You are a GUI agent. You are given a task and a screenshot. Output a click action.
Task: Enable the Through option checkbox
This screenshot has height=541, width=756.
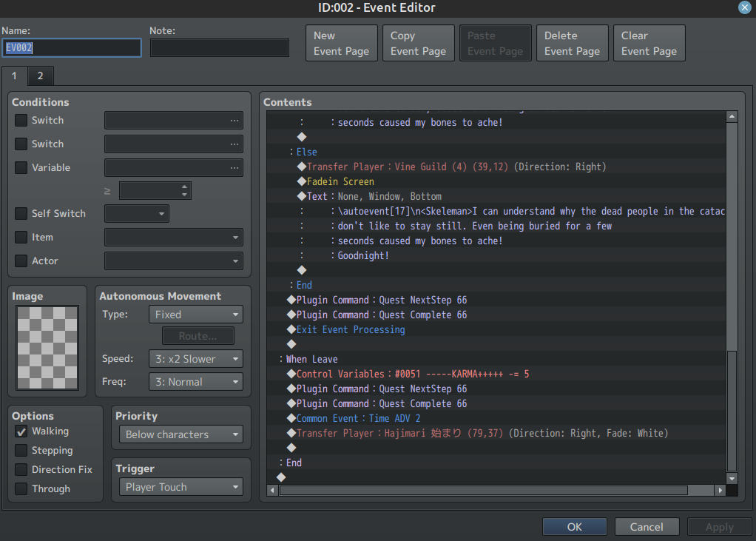(21, 489)
